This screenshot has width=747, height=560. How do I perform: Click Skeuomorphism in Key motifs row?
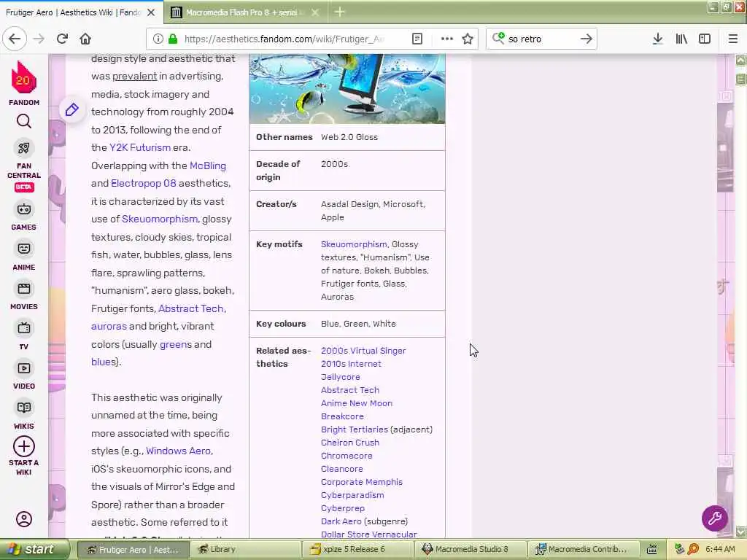coord(354,244)
